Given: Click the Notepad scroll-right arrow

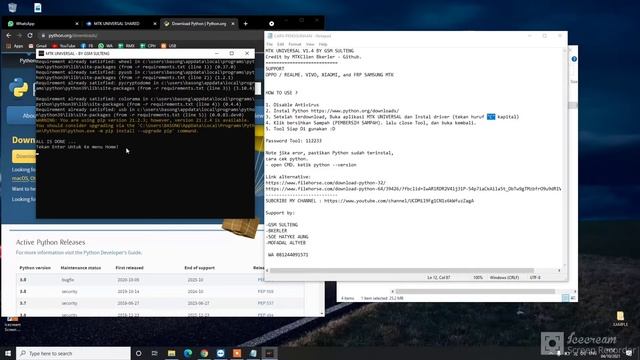Looking at the screenshot, I should click(559, 270).
